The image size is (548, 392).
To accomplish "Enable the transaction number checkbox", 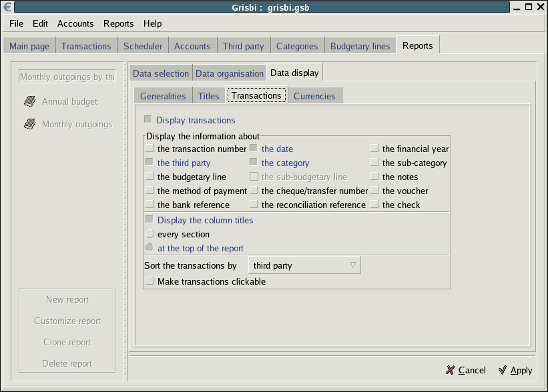I will pyautogui.click(x=150, y=148).
